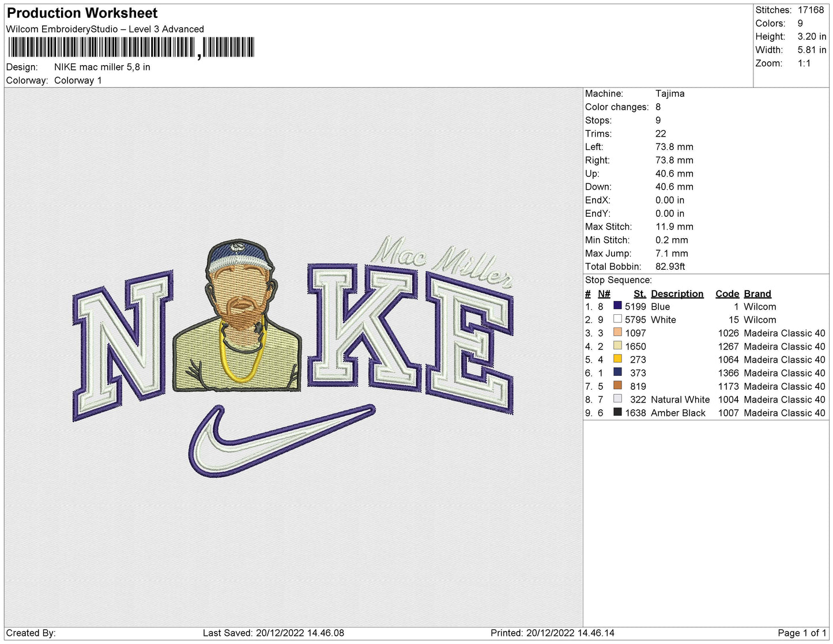Image resolution: width=833 pixels, height=644 pixels.
Task: Click the 'Description' column header
Action: click(677, 293)
